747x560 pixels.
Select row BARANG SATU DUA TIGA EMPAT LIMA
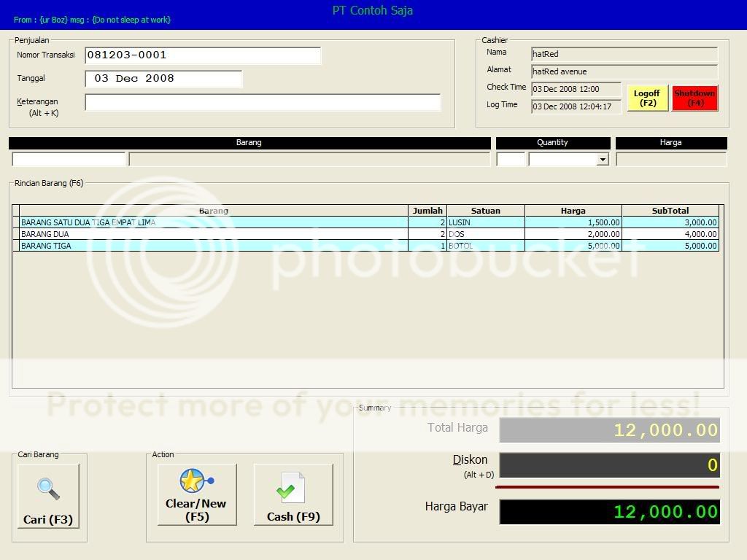(213, 222)
